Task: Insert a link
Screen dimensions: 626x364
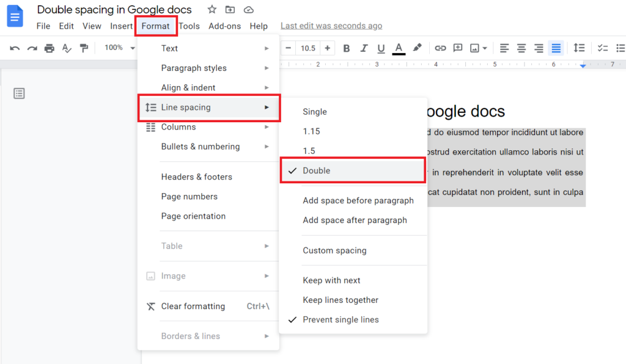Action: [x=440, y=48]
